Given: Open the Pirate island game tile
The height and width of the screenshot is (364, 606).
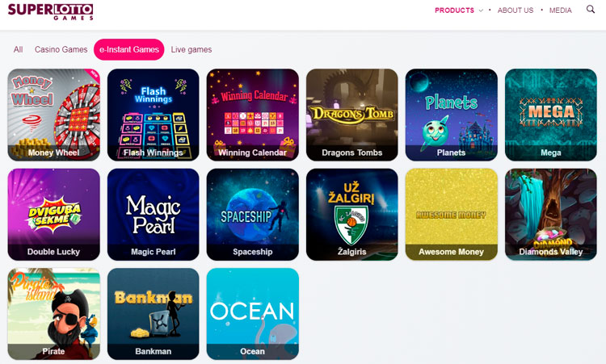Looking at the screenshot, I should pyautogui.click(x=53, y=314).
